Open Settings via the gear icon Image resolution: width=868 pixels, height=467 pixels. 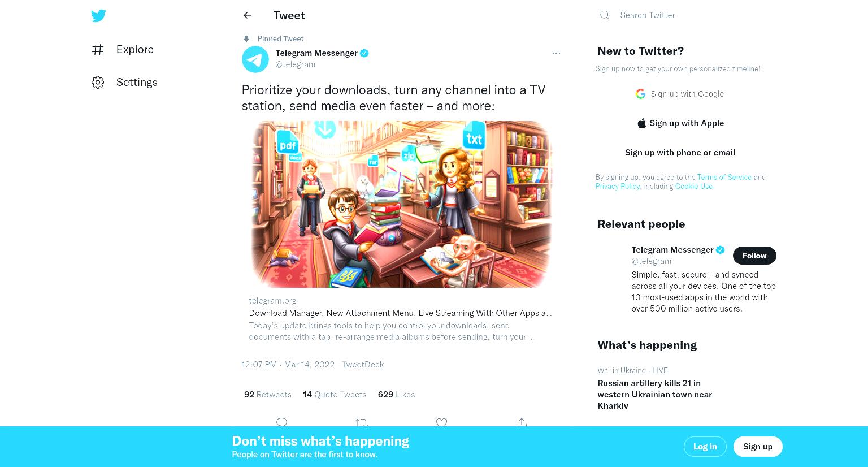point(98,82)
